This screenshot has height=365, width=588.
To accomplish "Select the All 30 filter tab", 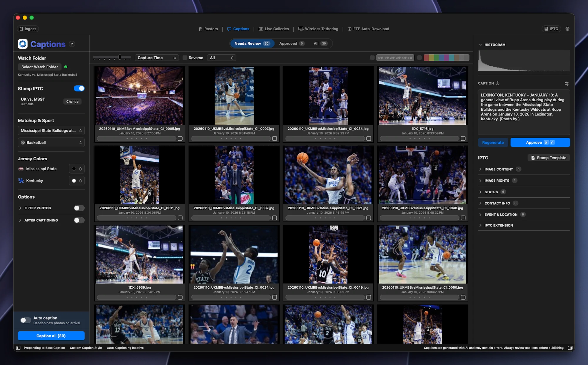I will [320, 43].
